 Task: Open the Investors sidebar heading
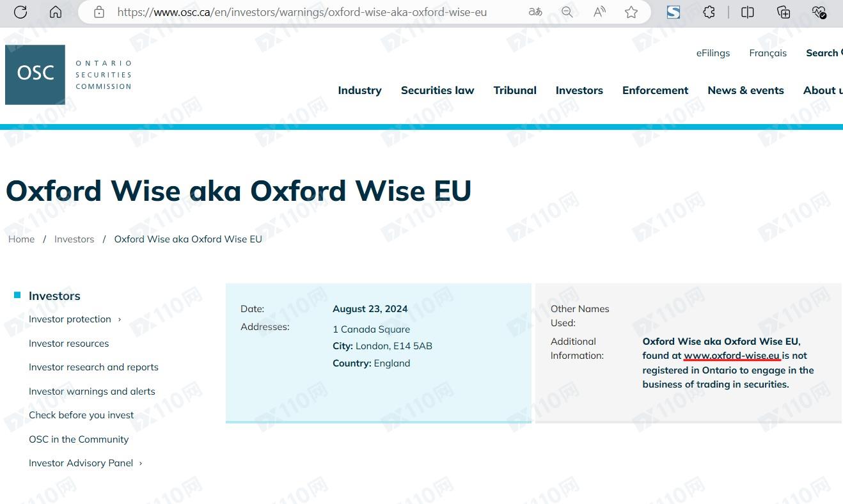coord(54,295)
